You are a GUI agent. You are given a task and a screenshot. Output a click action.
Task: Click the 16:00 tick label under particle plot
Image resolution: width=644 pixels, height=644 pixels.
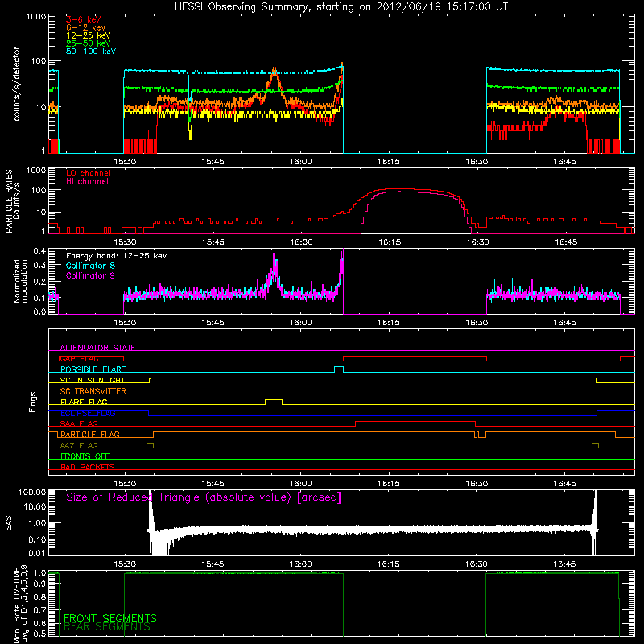(x=301, y=242)
